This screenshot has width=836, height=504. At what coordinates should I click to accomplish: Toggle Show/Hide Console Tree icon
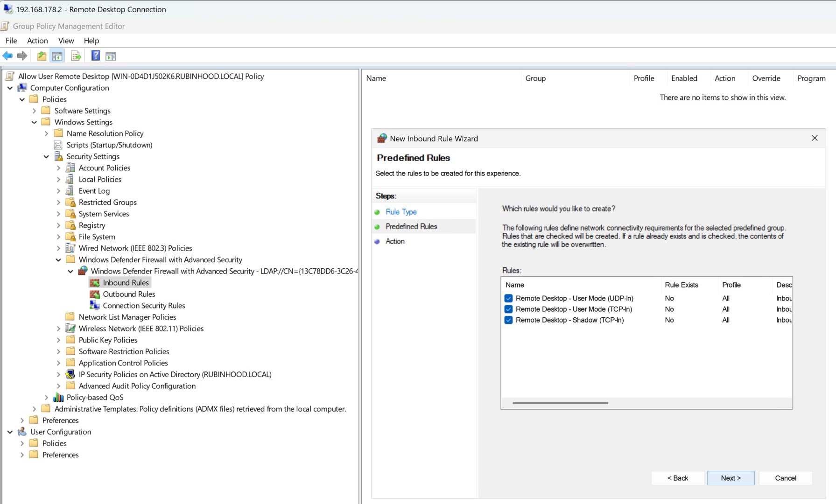coord(57,56)
